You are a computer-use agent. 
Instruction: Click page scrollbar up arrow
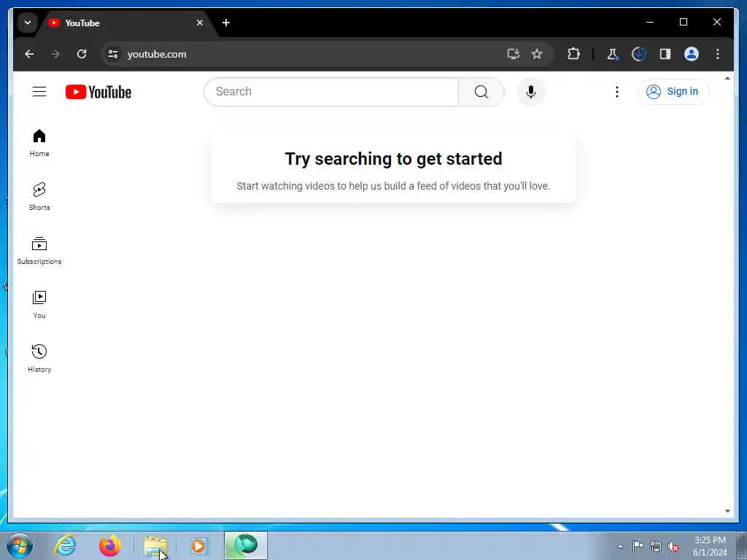[x=727, y=78]
